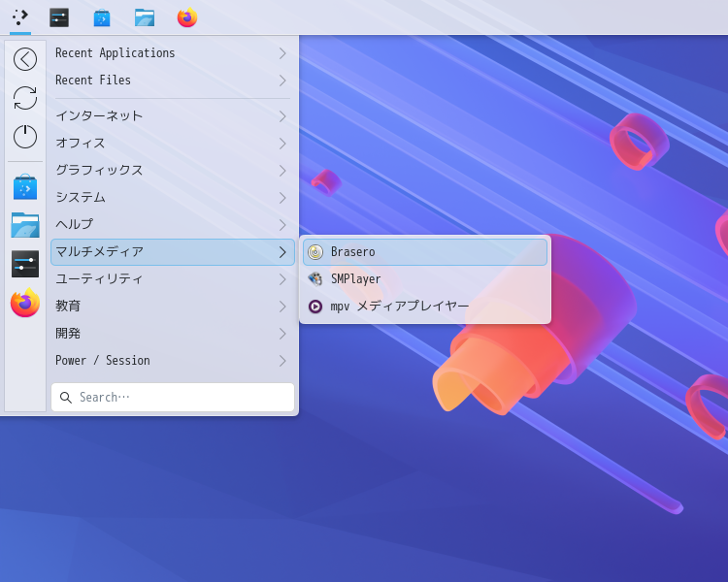Open the file manager from the top panel

point(145,17)
